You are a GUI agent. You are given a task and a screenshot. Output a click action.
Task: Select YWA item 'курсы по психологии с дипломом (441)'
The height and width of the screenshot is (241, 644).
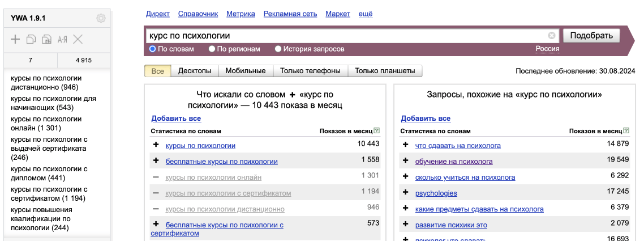point(49,174)
